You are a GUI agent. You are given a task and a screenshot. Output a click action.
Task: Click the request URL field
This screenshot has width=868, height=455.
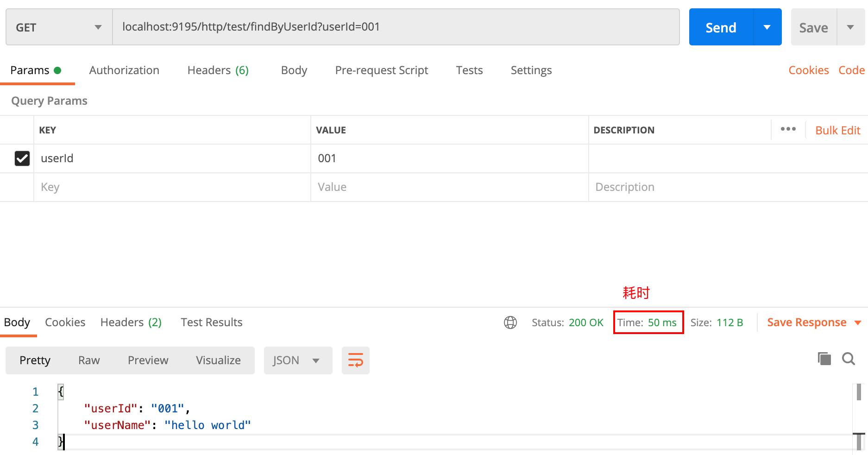tap(396, 27)
